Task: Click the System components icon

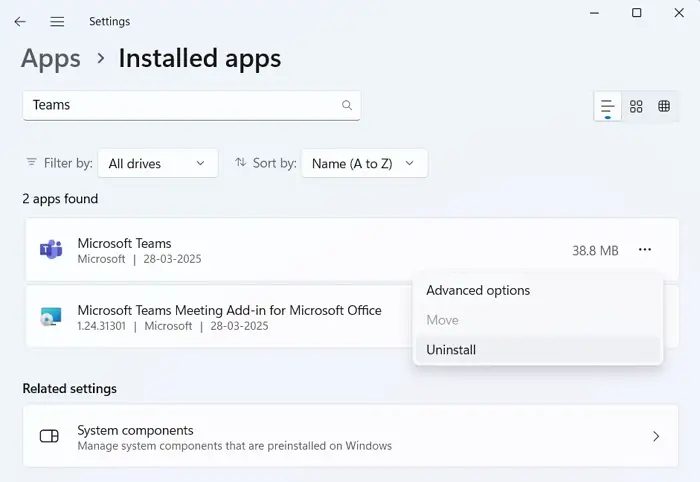Action: 49,437
